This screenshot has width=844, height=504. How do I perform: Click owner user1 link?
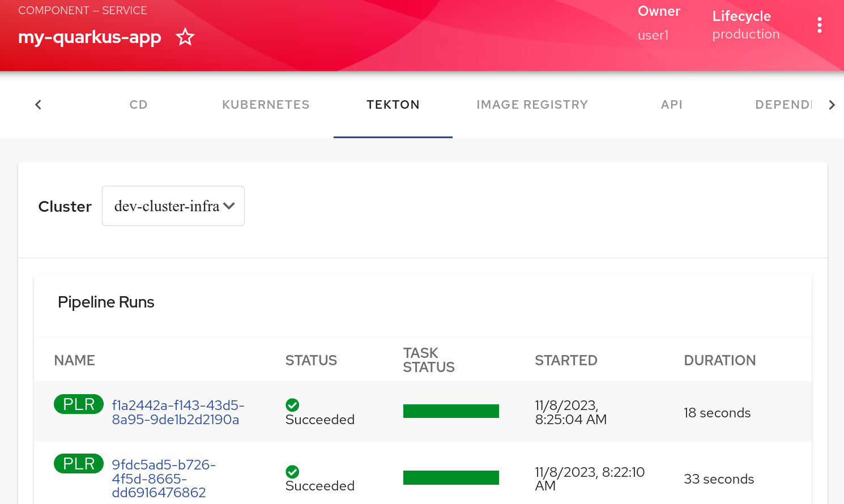coord(653,35)
